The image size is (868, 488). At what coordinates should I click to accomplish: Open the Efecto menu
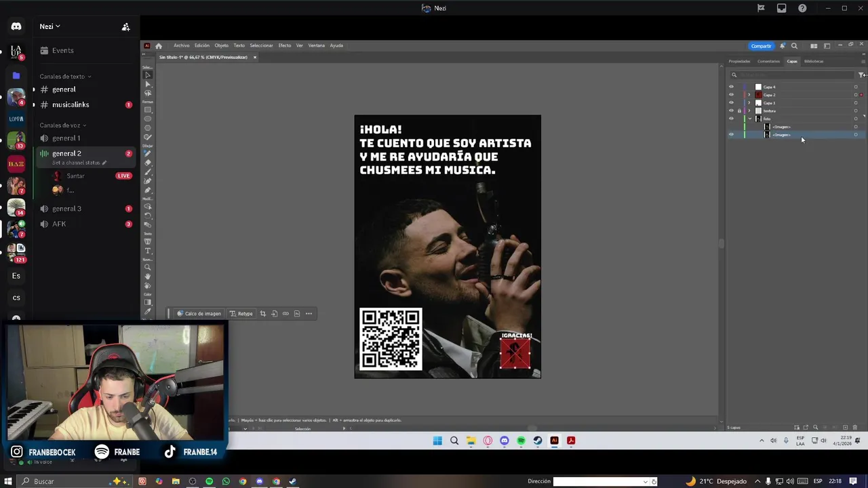(285, 46)
